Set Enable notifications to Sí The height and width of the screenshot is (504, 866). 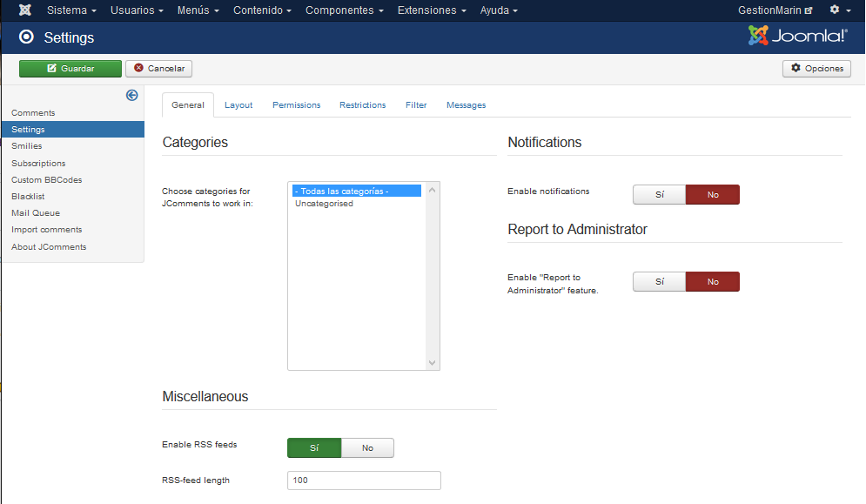tap(659, 195)
